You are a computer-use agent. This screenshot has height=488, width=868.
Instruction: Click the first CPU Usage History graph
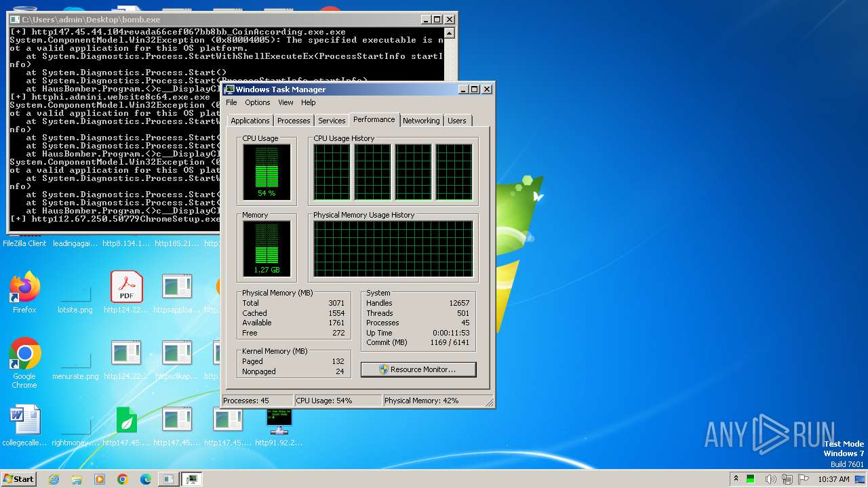point(332,172)
